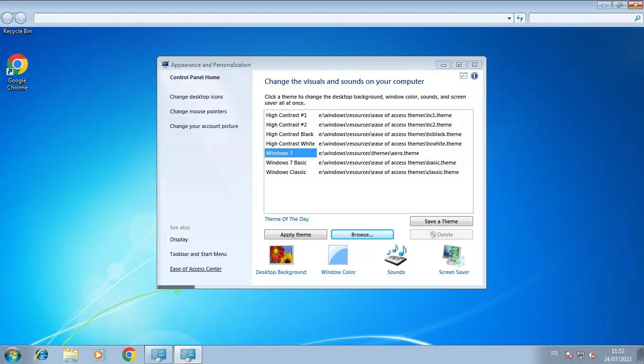
Task: Click the address bar input at top
Action: pos(270,18)
